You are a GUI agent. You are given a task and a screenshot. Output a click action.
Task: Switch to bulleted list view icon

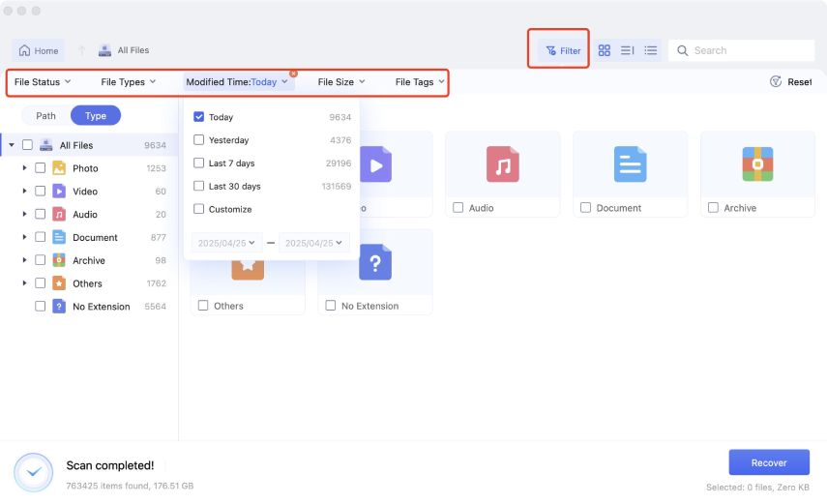pos(650,50)
